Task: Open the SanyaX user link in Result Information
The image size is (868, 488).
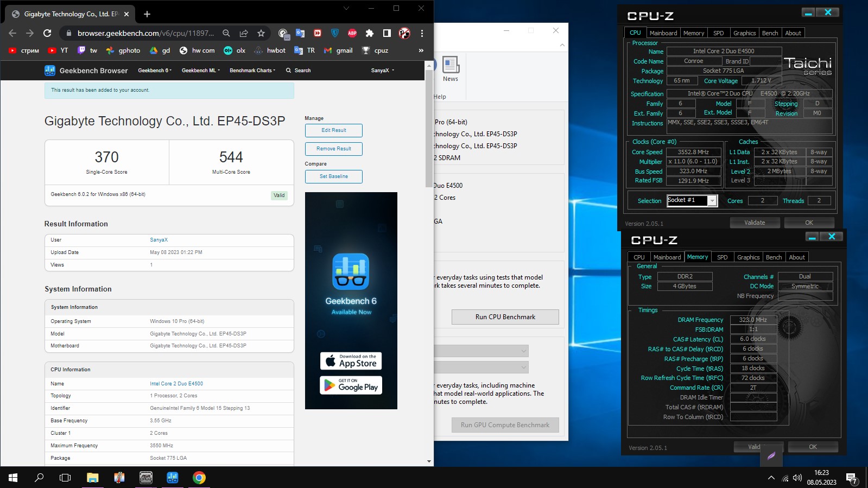Action: pos(159,240)
